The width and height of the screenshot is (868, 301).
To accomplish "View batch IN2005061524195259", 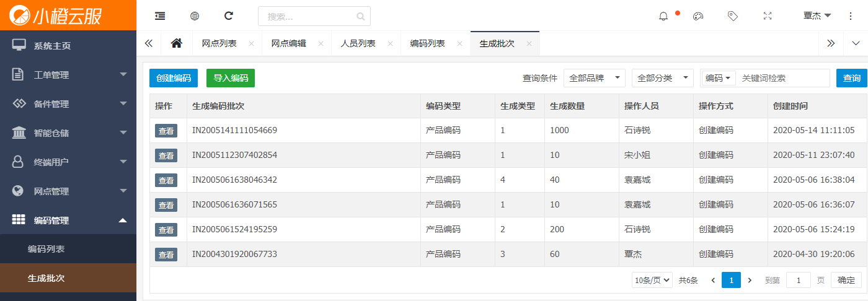I will click(x=166, y=230).
